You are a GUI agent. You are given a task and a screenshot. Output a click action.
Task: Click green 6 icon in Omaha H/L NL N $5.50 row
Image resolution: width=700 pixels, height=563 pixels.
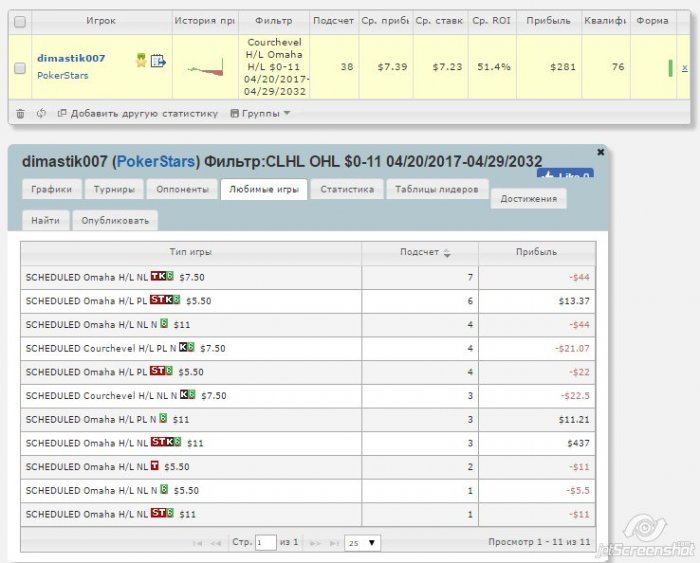click(x=164, y=489)
